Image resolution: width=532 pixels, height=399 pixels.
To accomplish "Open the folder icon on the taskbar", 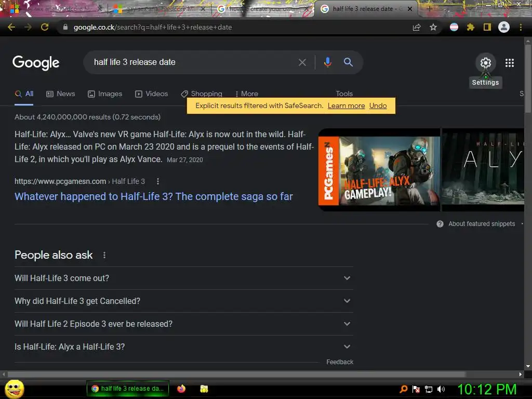I will (x=204, y=389).
